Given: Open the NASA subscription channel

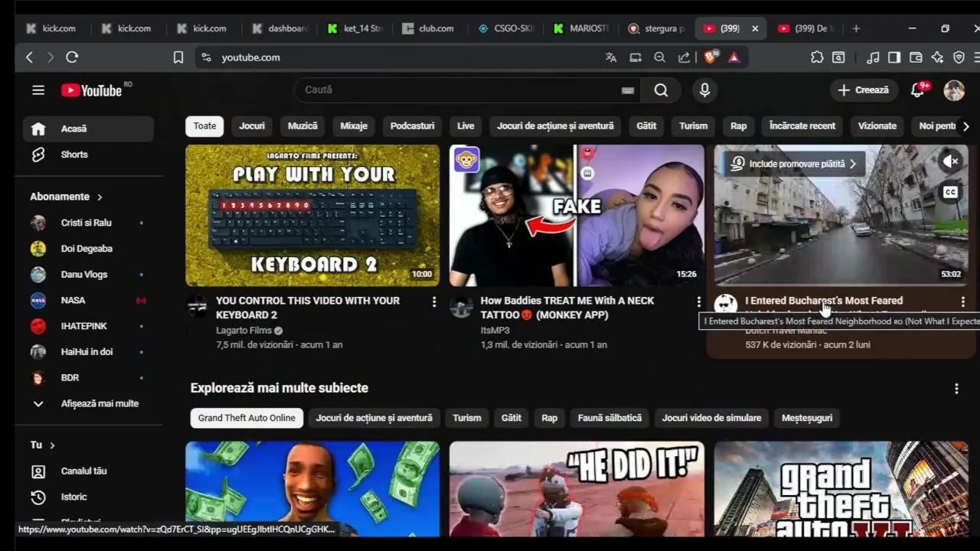Looking at the screenshot, I should 89,300.
